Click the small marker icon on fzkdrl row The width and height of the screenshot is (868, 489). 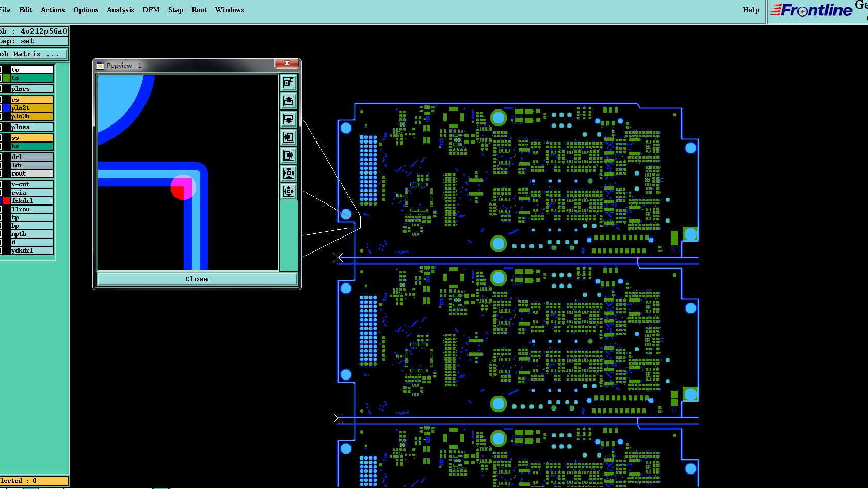pyautogui.click(x=51, y=201)
